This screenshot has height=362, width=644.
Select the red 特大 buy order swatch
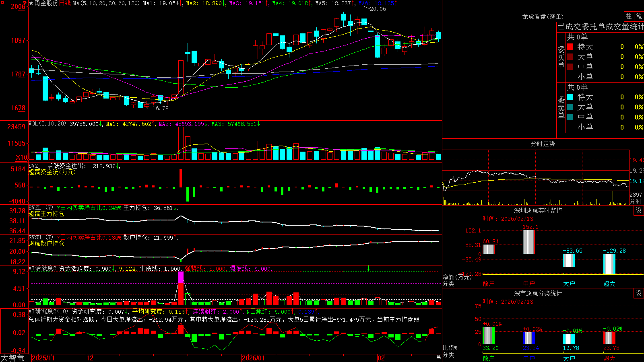570,47
